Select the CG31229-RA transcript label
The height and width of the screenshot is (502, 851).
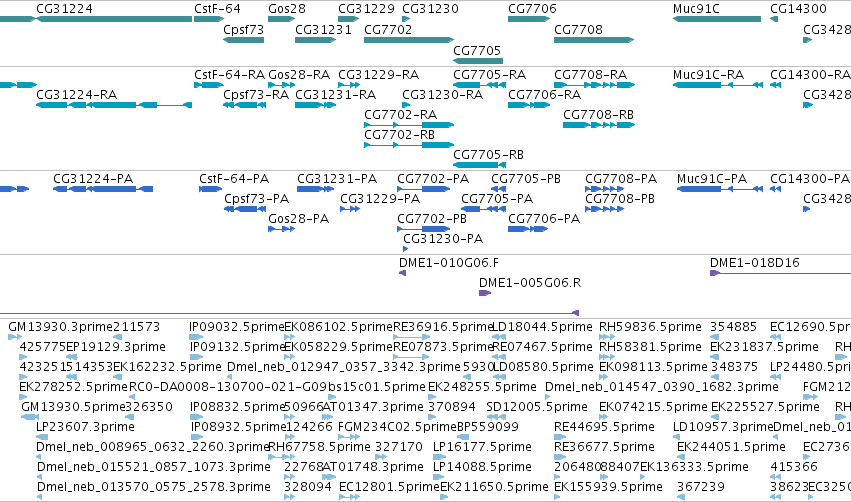378,74
